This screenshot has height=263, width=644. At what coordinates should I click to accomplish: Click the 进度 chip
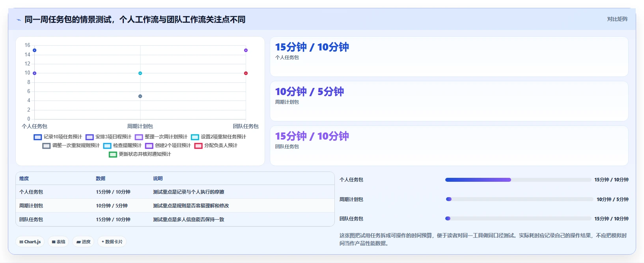(83, 242)
